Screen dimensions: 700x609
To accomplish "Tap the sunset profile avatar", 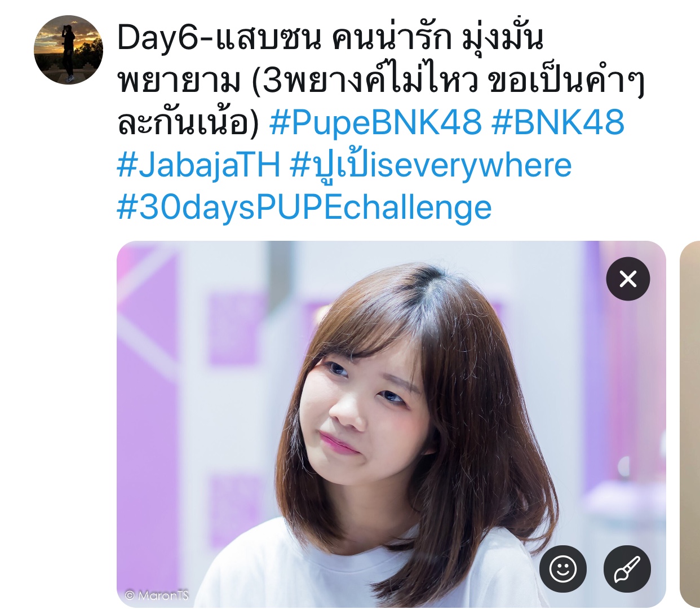I will (x=68, y=50).
